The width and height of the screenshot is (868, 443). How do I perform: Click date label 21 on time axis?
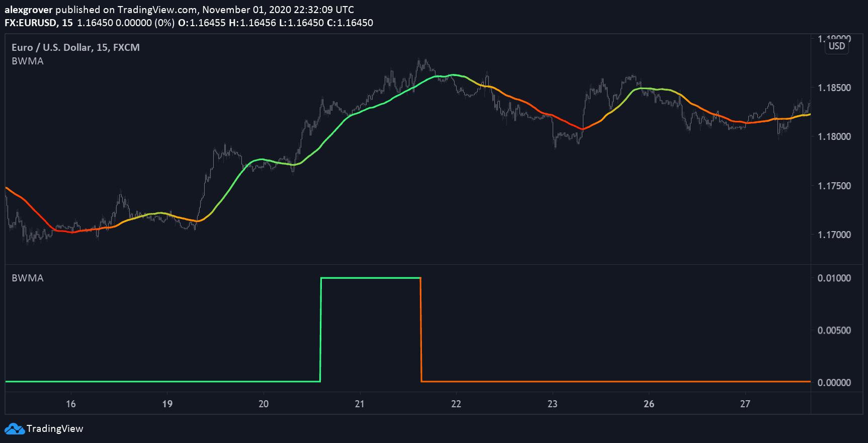click(x=360, y=404)
